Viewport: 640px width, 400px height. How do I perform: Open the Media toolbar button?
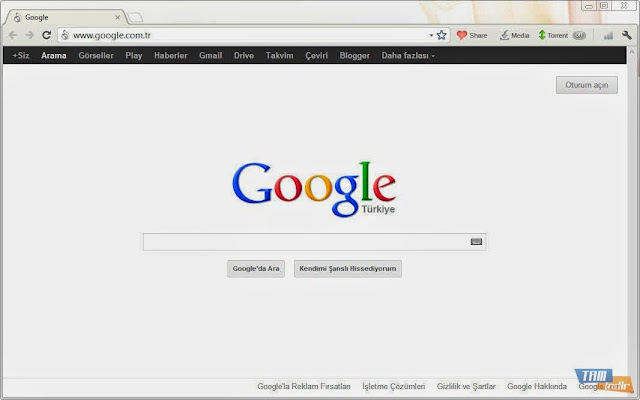pyautogui.click(x=515, y=36)
